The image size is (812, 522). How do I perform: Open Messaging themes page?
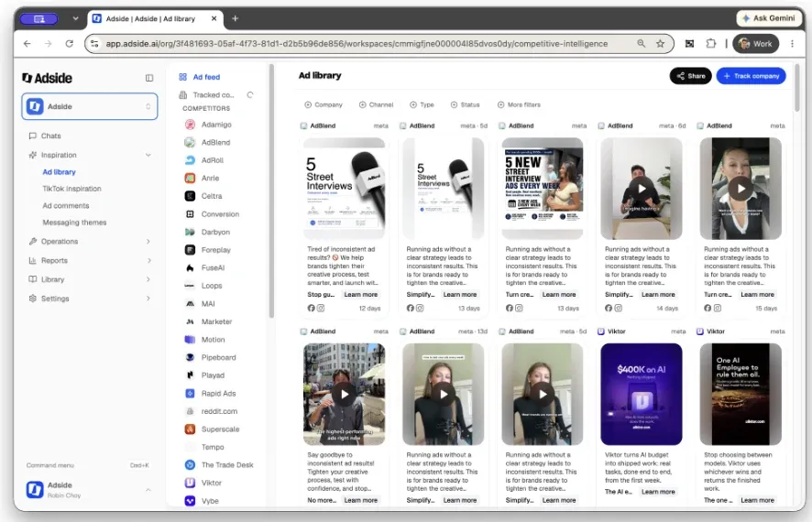click(x=74, y=223)
